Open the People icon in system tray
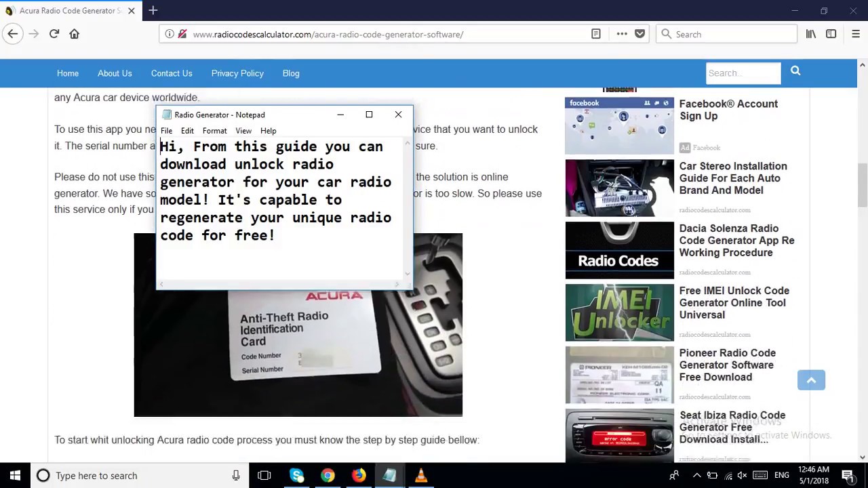The width and height of the screenshot is (868, 488). (674, 476)
